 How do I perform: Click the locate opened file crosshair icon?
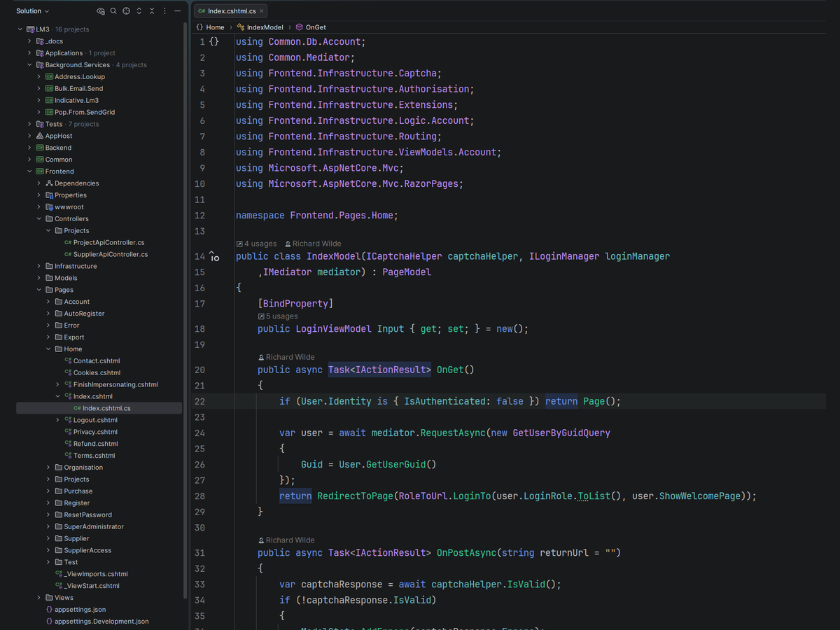coord(126,11)
